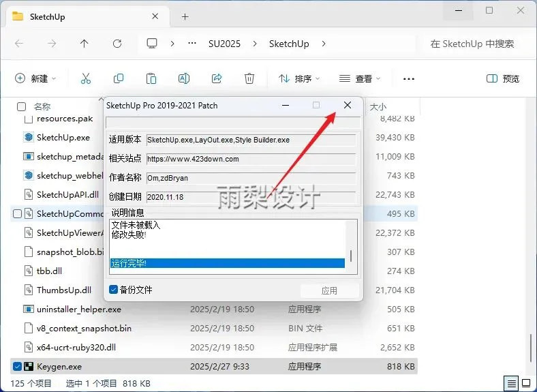This screenshot has width=537, height=392.
Task: Select the 运行完毕! line in message box
Action: [228, 263]
